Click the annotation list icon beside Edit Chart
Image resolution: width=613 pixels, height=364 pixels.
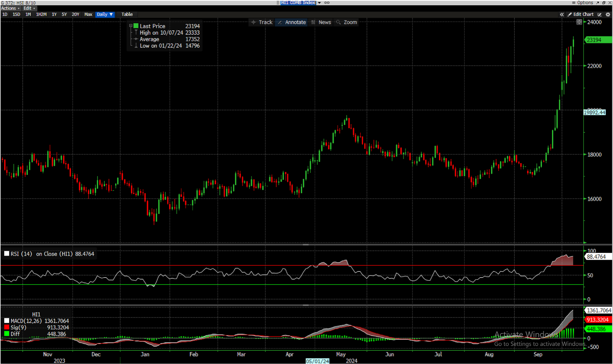(x=600, y=14)
